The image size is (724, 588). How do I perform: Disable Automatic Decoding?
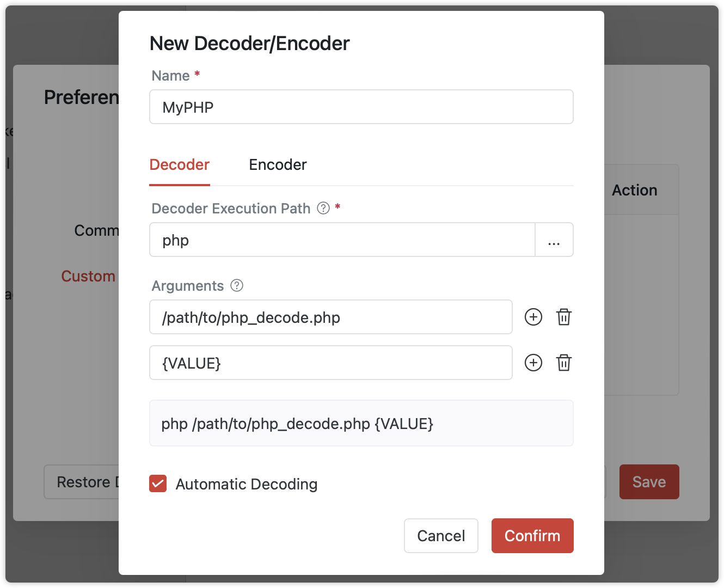[157, 483]
